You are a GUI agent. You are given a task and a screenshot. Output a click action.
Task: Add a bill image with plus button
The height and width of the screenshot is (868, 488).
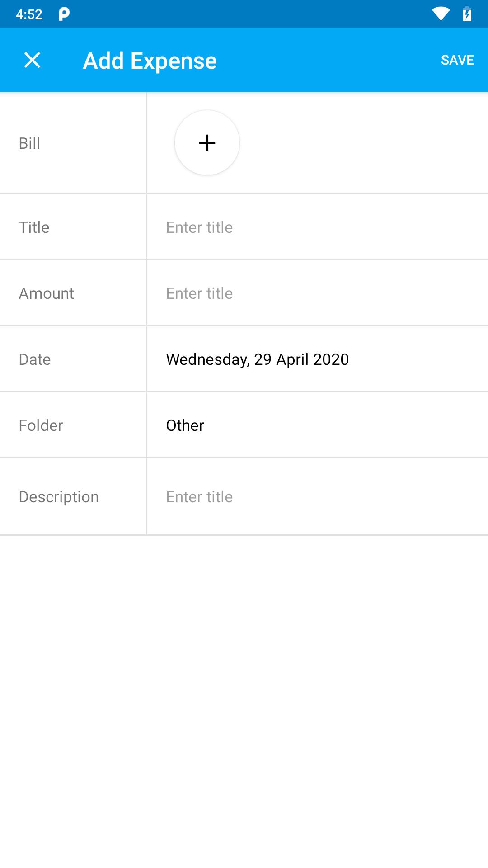click(207, 143)
